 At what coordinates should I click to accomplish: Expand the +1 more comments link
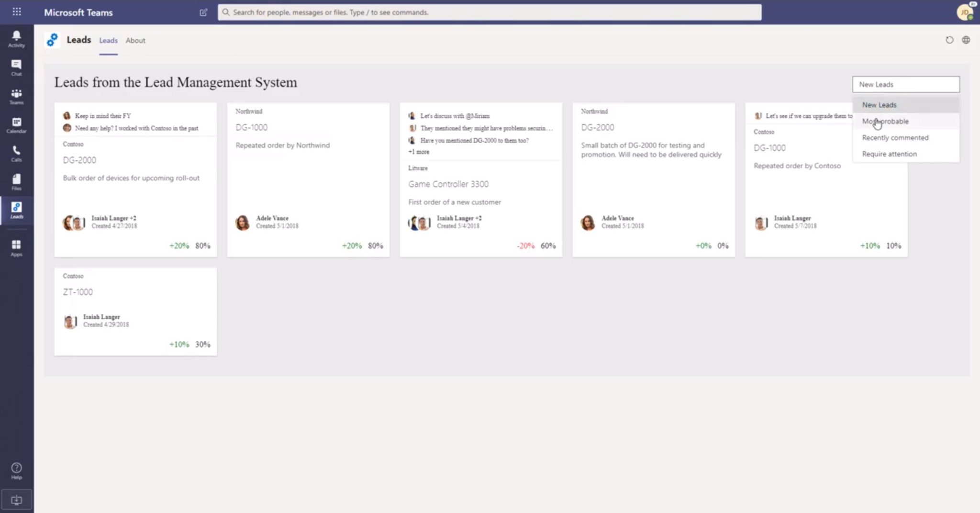point(419,152)
